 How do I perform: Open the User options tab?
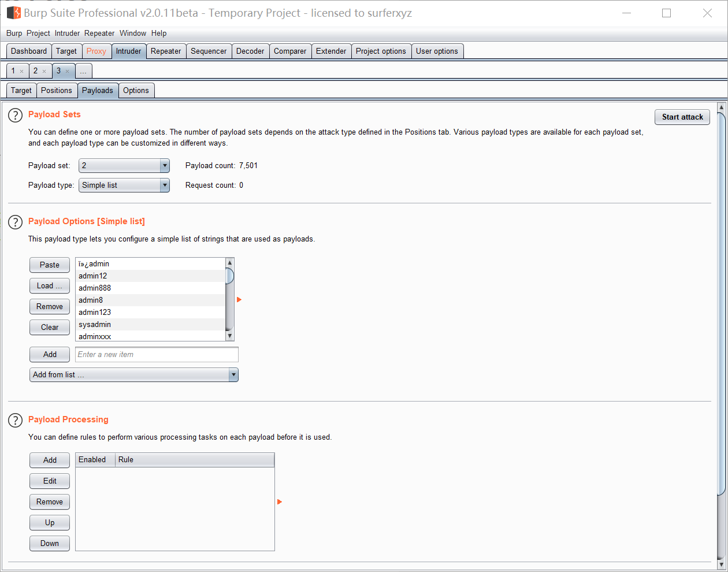pos(437,51)
